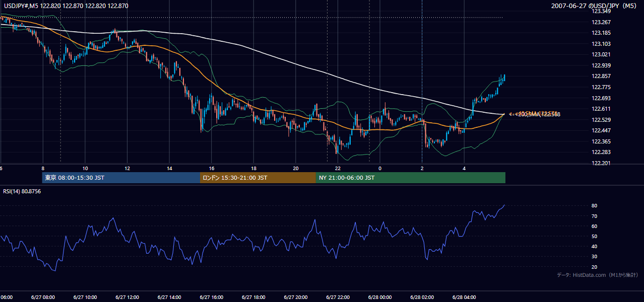Click hour label 10 under price chart
Screen dimensions: 644x302
coord(85,168)
